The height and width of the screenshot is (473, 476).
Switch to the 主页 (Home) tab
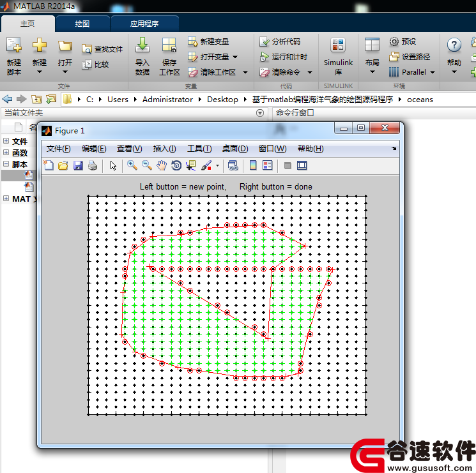(x=27, y=24)
